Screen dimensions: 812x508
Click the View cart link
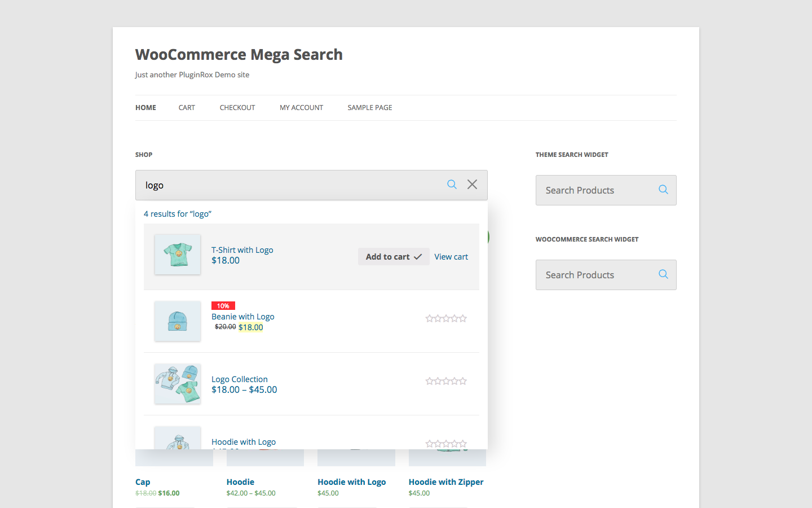click(x=451, y=257)
